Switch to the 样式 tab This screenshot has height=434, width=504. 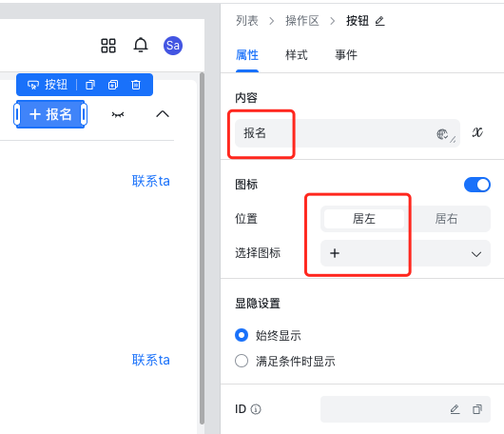[x=297, y=55]
